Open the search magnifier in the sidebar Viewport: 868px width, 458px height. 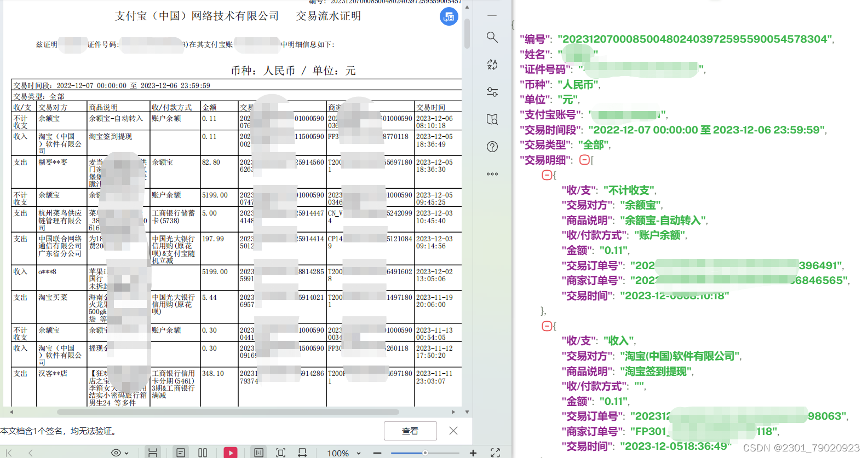coord(492,37)
